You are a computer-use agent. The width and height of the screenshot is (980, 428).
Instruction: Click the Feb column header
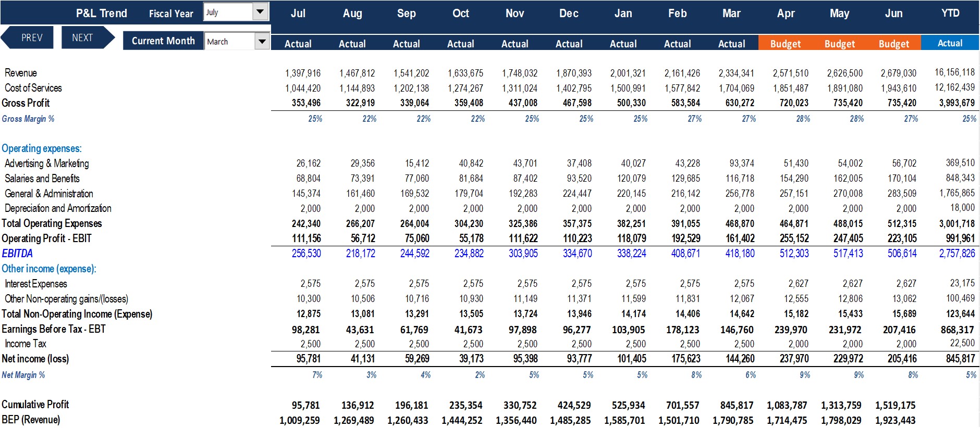[678, 14]
